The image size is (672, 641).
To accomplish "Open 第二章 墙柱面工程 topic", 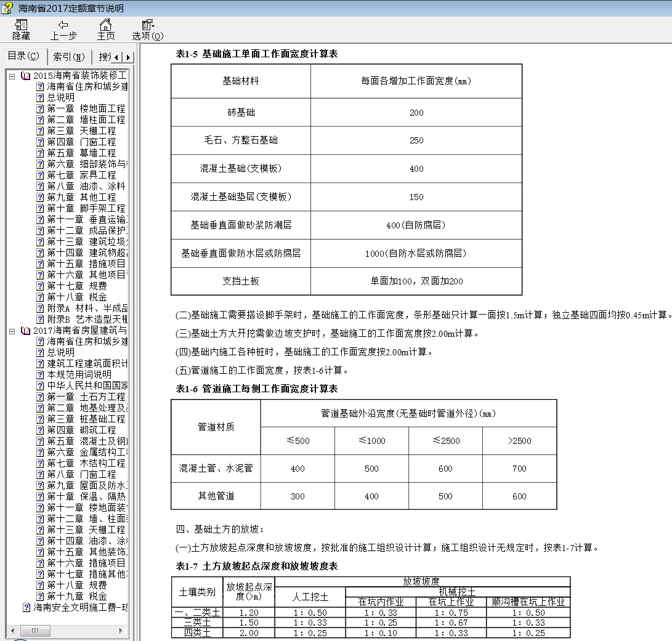I will 86,120.
